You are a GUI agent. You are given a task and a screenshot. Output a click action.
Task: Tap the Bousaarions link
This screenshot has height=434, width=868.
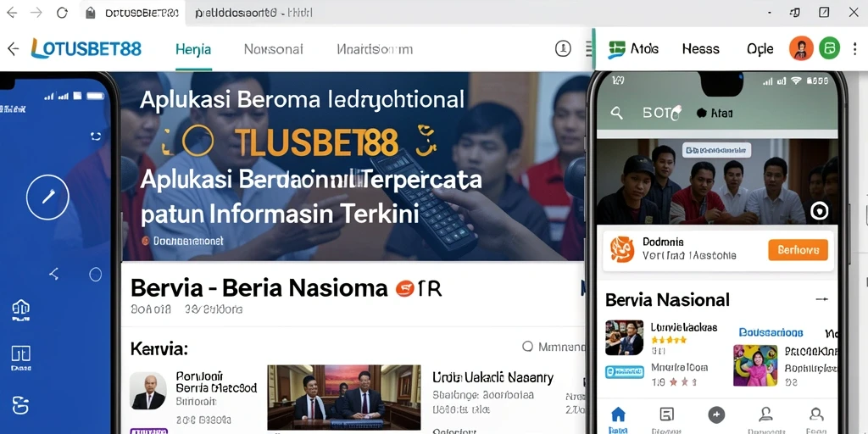coord(771,332)
